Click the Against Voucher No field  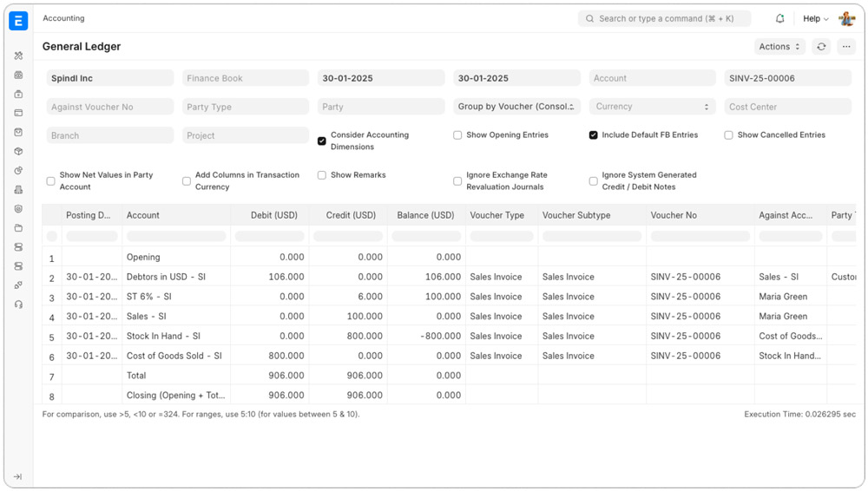click(109, 107)
